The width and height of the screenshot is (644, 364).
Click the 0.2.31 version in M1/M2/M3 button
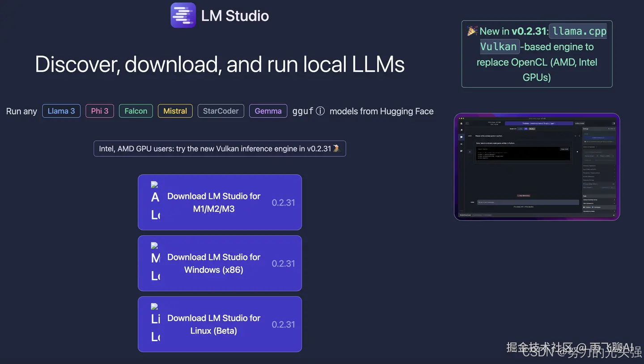pos(284,202)
